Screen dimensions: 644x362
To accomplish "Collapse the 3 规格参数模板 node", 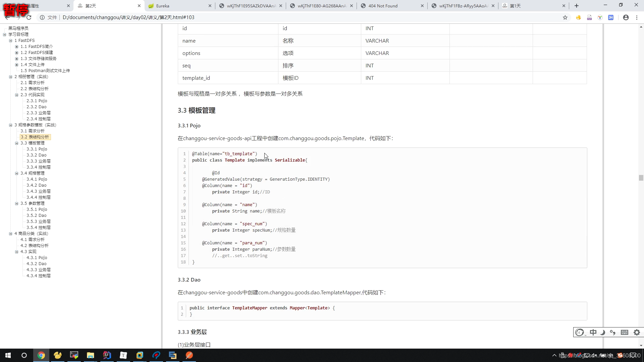I will 10,125.
